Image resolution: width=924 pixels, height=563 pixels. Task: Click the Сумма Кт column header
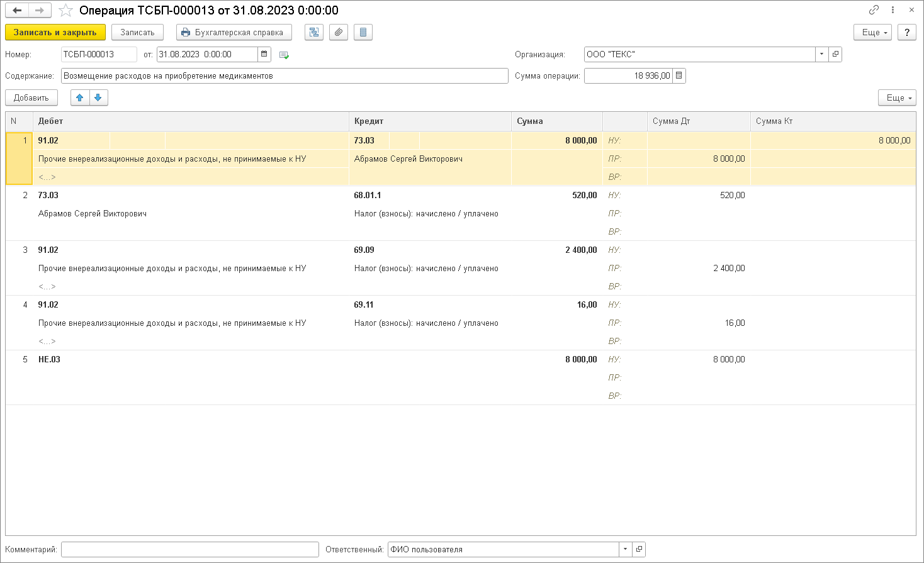point(833,121)
